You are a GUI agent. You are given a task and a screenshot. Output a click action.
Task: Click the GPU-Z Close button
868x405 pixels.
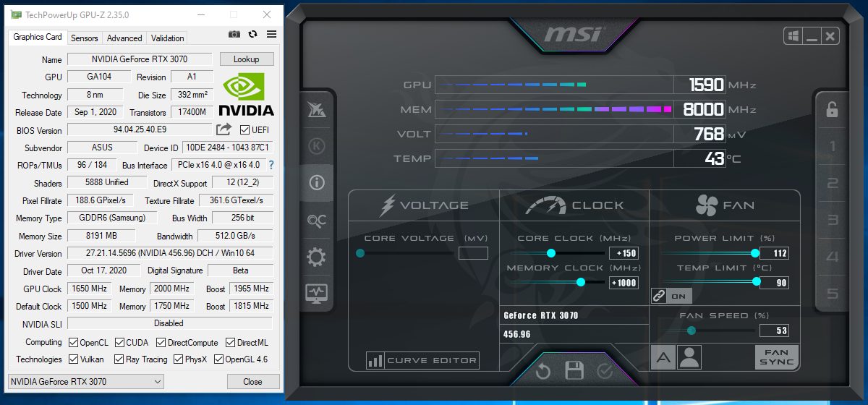[x=253, y=381]
